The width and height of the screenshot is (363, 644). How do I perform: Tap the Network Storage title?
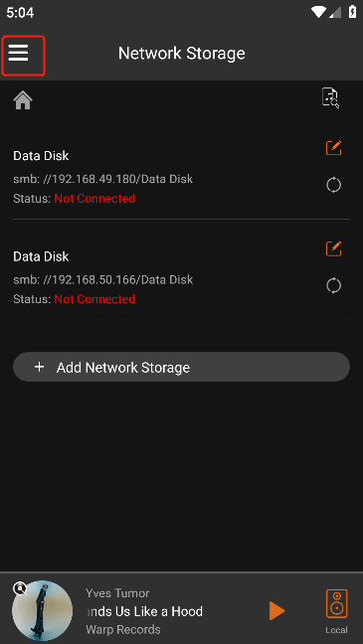tap(182, 54)
